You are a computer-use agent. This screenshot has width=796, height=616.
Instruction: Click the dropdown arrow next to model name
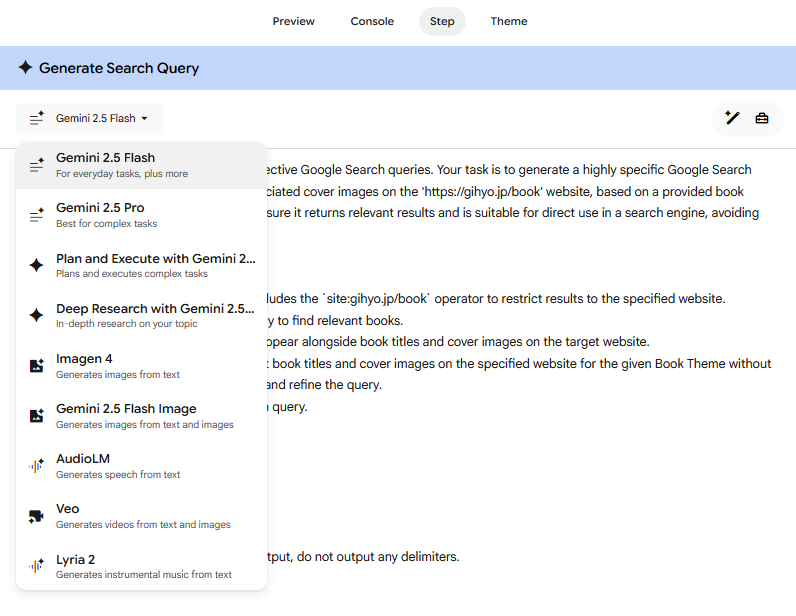[x=144, y=119]
